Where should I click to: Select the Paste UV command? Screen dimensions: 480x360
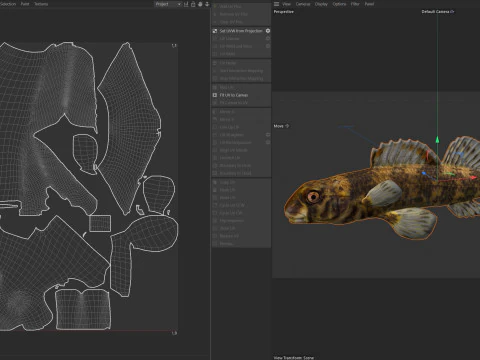pos(227,190)
